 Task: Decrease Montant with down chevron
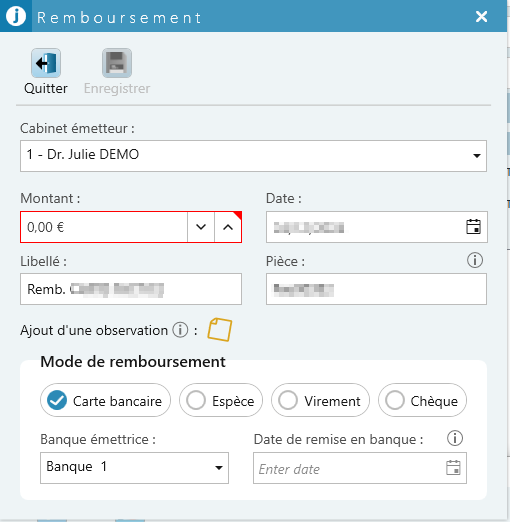point(201,227)
